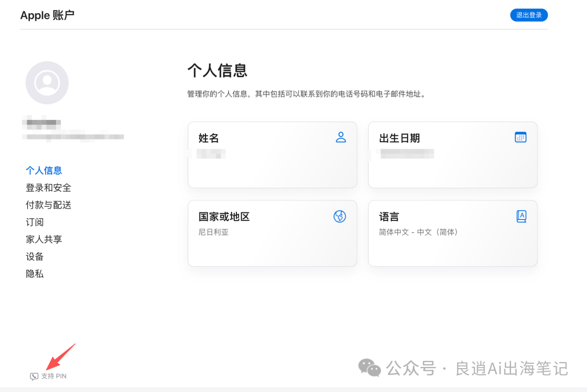Sign out with the 退出登录 button
The image size is (587, 392).
pyautogui.click(x=529, y=15)
